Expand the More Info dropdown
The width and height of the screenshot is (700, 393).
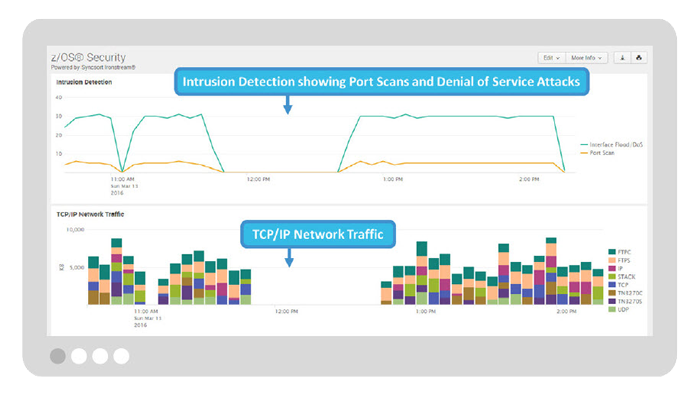pyautogui.click(x=587, y=58)
